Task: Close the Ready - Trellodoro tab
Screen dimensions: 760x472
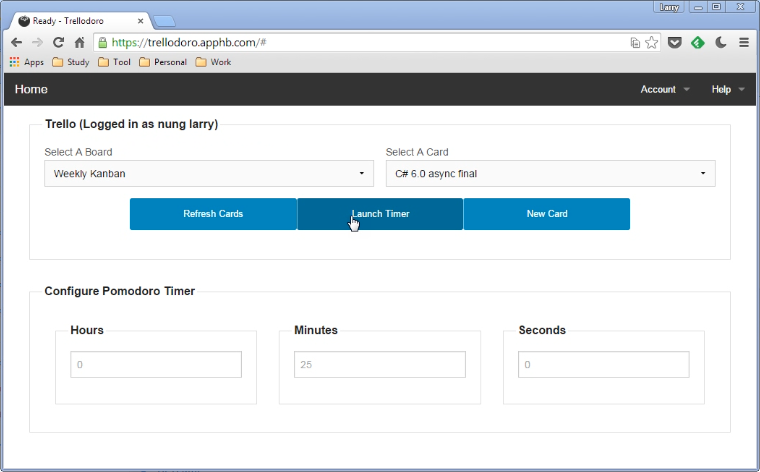Action: coord(140,21)
